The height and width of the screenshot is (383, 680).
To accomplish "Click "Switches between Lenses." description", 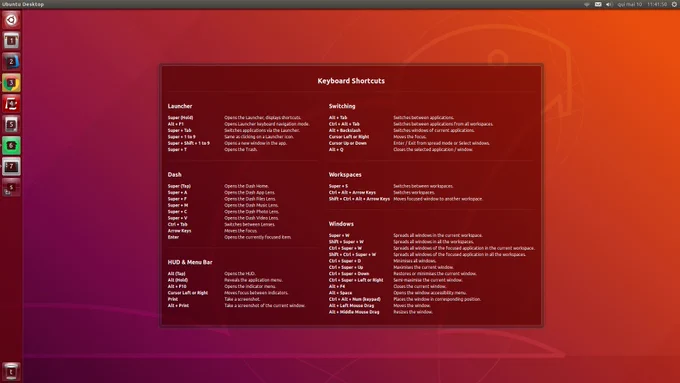I will 249,224.
